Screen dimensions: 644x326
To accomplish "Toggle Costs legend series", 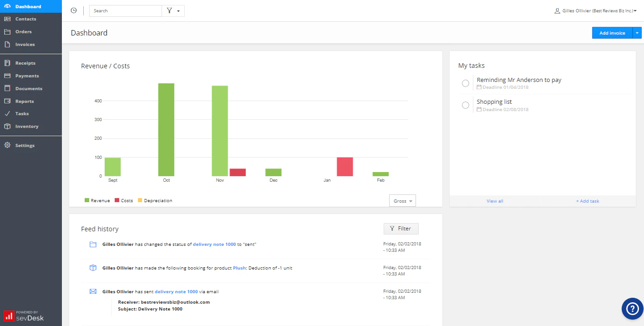I will pos(123,200).
